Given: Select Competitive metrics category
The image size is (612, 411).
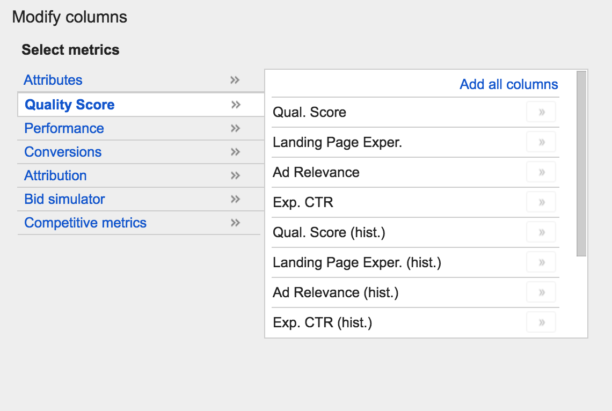Looking at the screenshot, I should (x=85, y=223).
